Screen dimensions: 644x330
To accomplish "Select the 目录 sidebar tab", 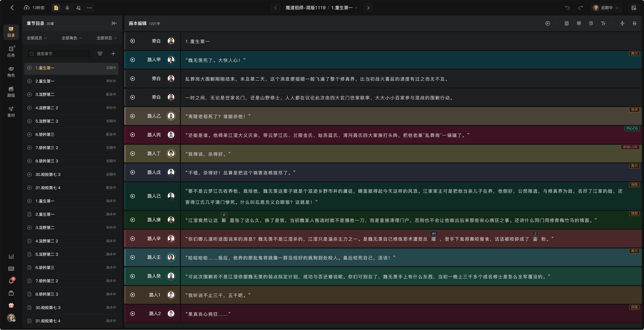I will point(11,32).
